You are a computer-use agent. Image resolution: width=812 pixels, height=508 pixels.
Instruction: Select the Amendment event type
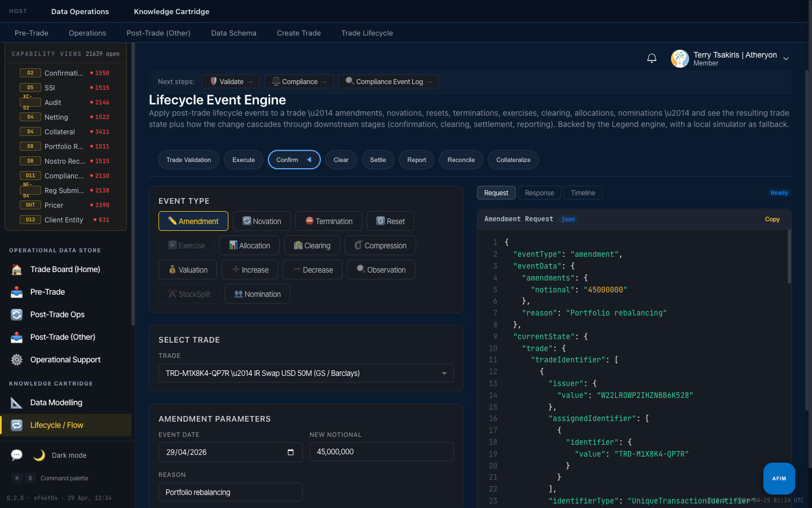[193, 221]
